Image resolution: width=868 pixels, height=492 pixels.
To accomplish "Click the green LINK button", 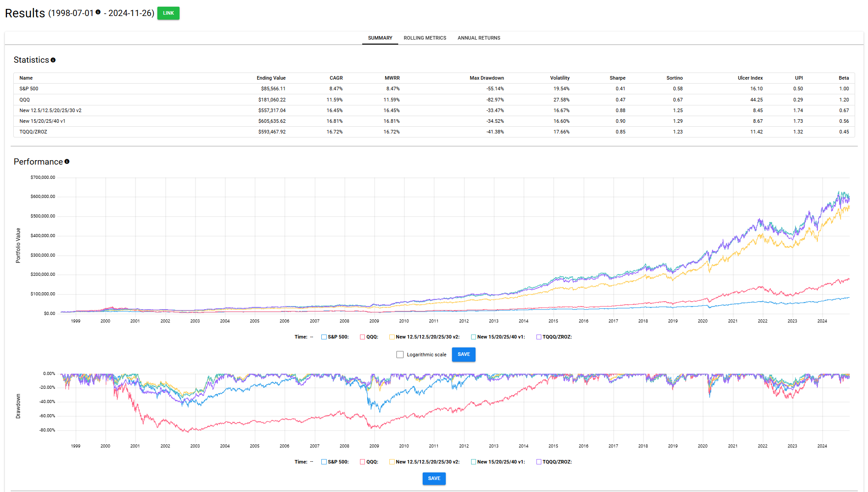I will [x=168, y=13].
